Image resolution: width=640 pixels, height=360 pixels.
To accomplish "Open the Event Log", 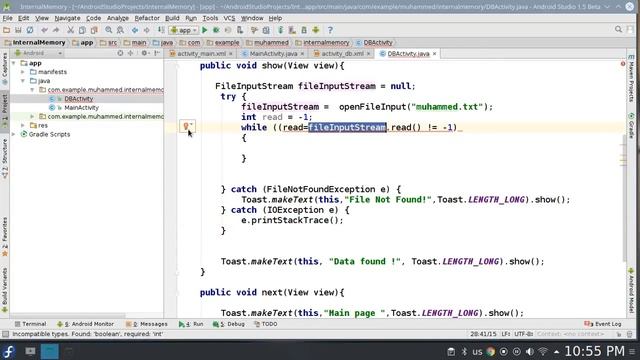I will point(603,324).
